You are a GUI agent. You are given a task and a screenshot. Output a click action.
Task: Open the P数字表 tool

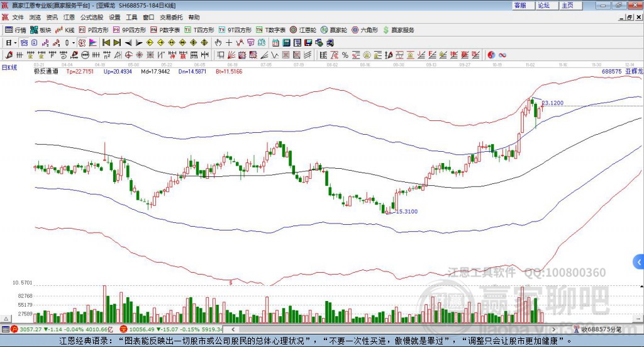coord(165,30)
